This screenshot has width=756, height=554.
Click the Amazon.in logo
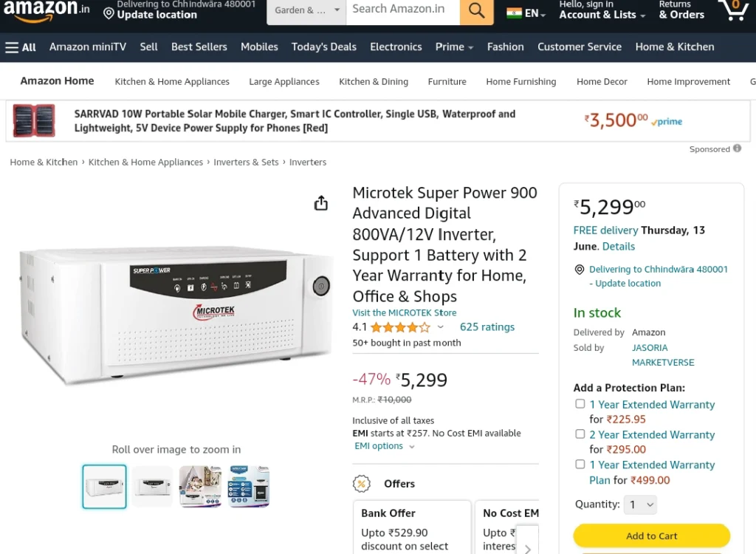pyautogui.click(x=47, y=10)
